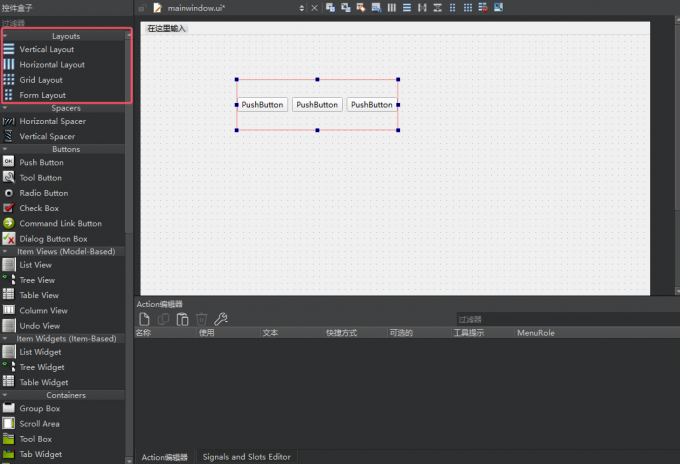Screen dimensions: 680x464
Task: Select the Vertical Layout widget
Action: [x=46, y=49]
